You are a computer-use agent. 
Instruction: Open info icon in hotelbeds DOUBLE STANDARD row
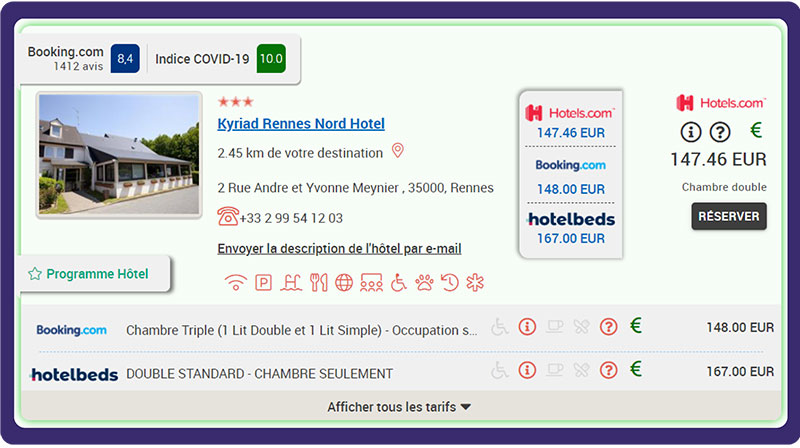point(527,370)
